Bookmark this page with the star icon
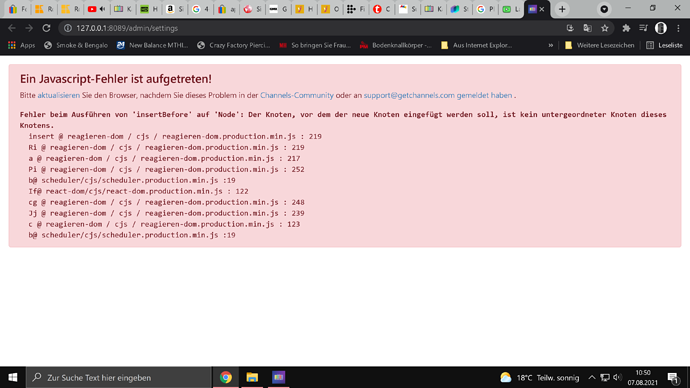 (605, 28)
